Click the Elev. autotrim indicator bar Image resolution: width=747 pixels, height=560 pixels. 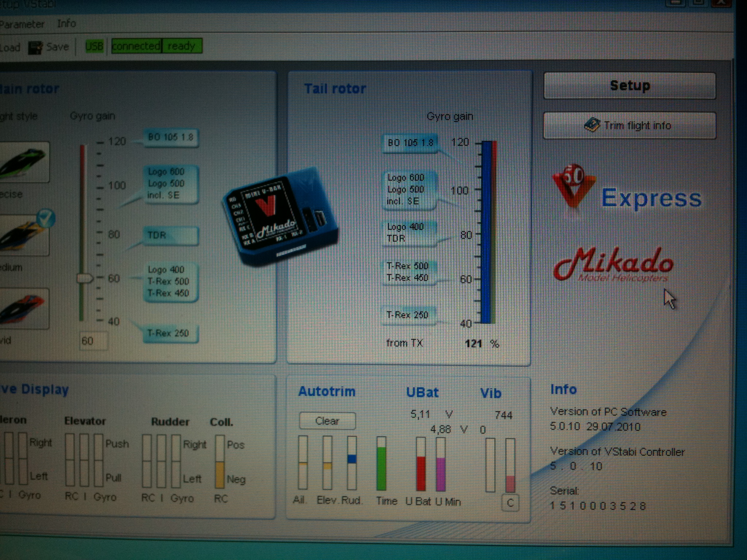click(x=328, y=463)
